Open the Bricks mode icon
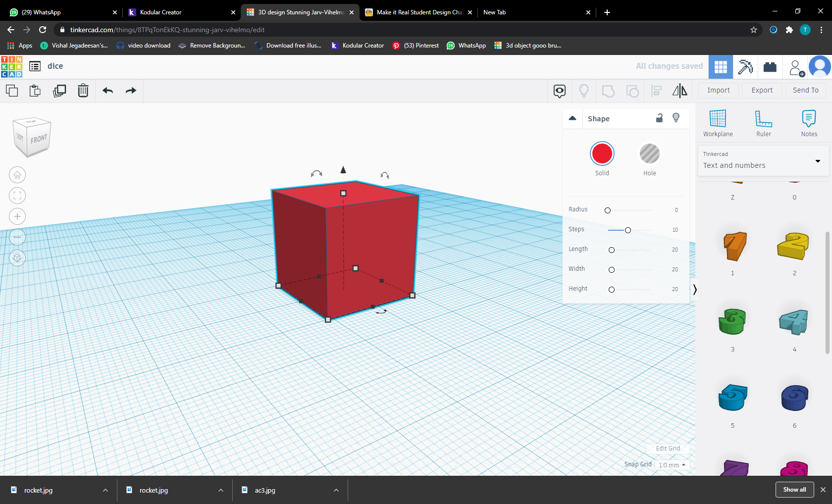This screenshot has width=832, height=504. (770, 67)
